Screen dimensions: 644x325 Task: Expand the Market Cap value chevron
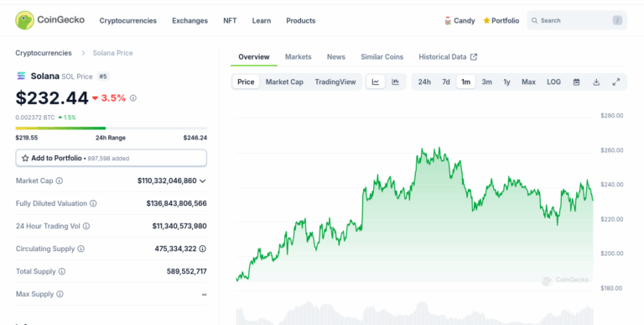tap(202, 181)
